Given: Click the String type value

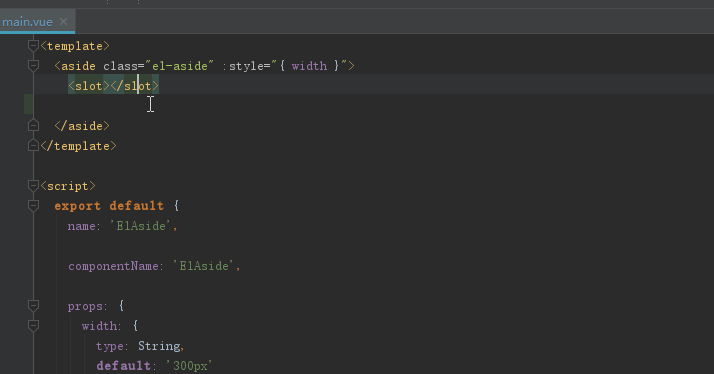Looking at the screenshot, I should click(159, 346).
